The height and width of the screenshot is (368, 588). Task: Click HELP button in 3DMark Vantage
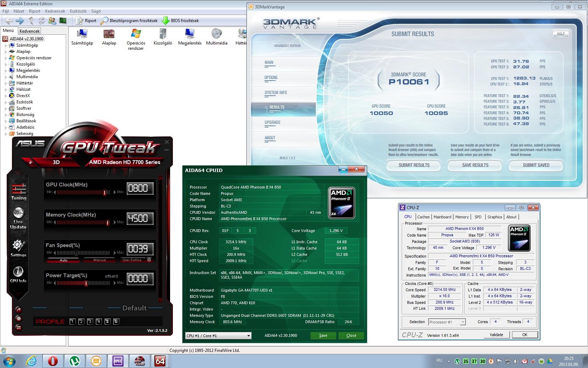pos(561,34)
